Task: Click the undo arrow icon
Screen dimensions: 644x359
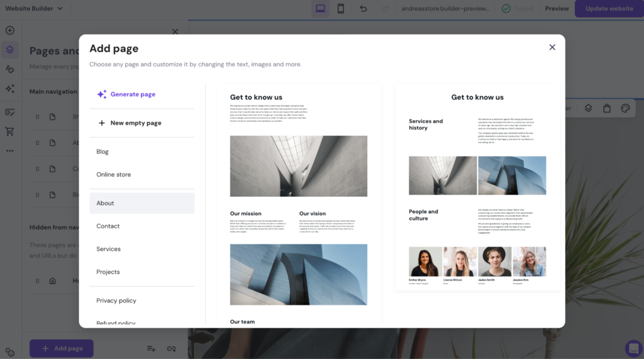Action: click(363, 9)
